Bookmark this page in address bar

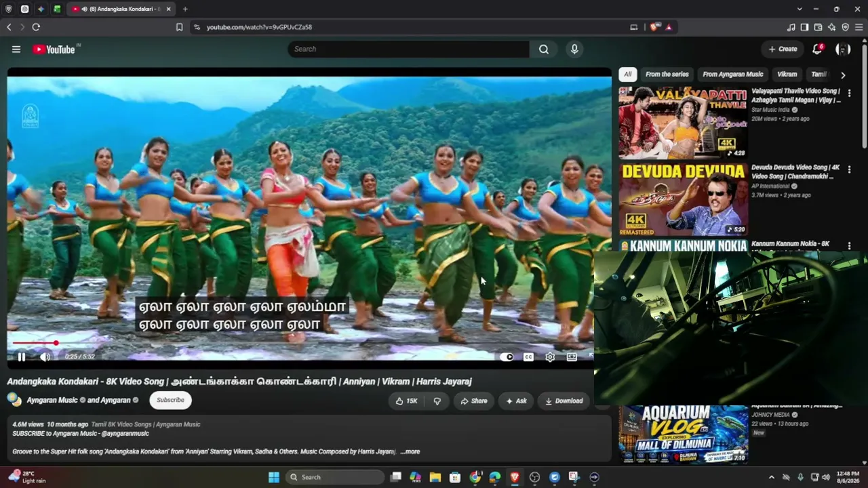click(179, 27)
